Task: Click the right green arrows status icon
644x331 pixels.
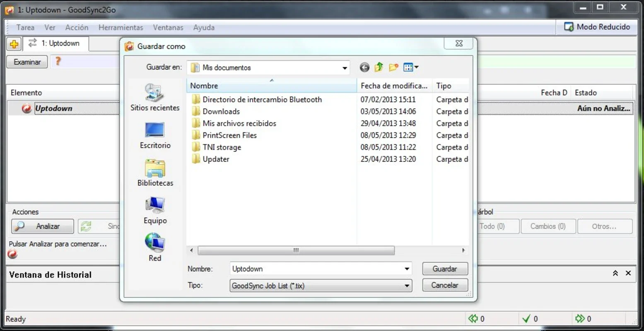Action: pyautogui.click(x=580, y=319)
